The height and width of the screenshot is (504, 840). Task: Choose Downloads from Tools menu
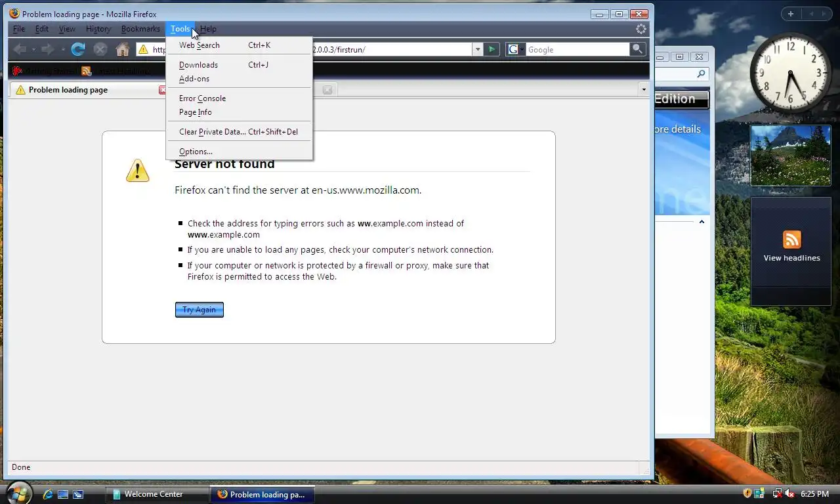(x=240, y=65)
